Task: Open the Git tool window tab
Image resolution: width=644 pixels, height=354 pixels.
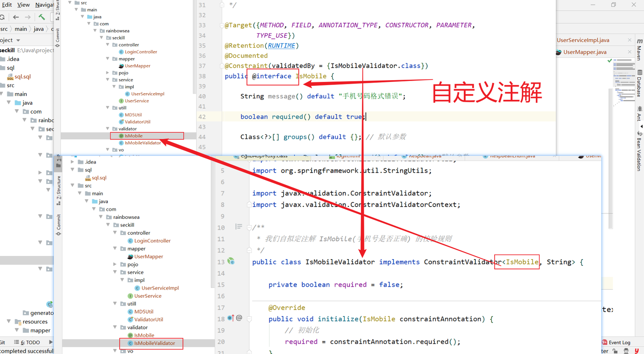Action: 4,342
